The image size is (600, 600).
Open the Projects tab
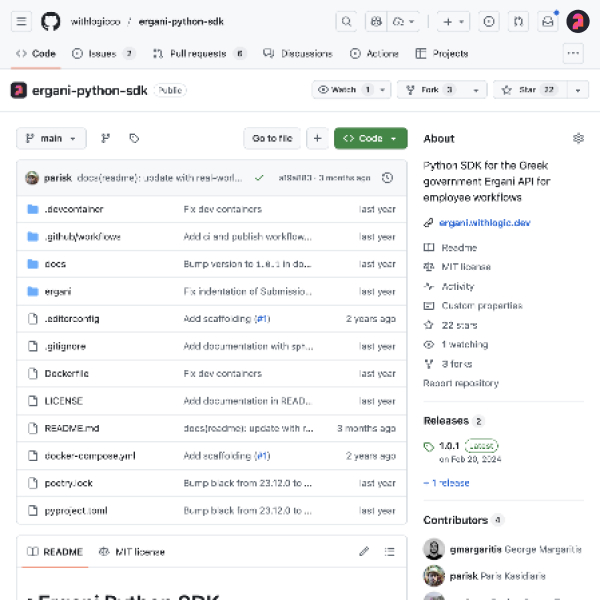pyautogui.click(x=442, y=53)
